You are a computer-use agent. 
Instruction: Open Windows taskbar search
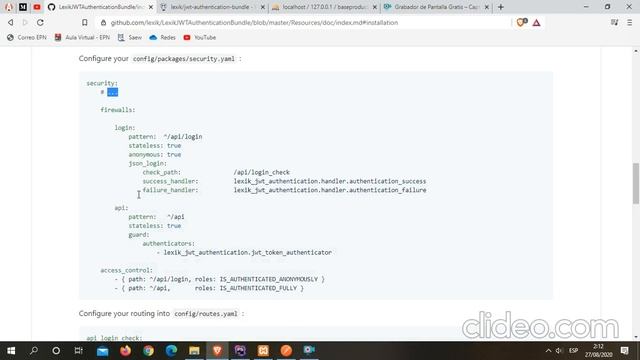click(x=34, y=351)
